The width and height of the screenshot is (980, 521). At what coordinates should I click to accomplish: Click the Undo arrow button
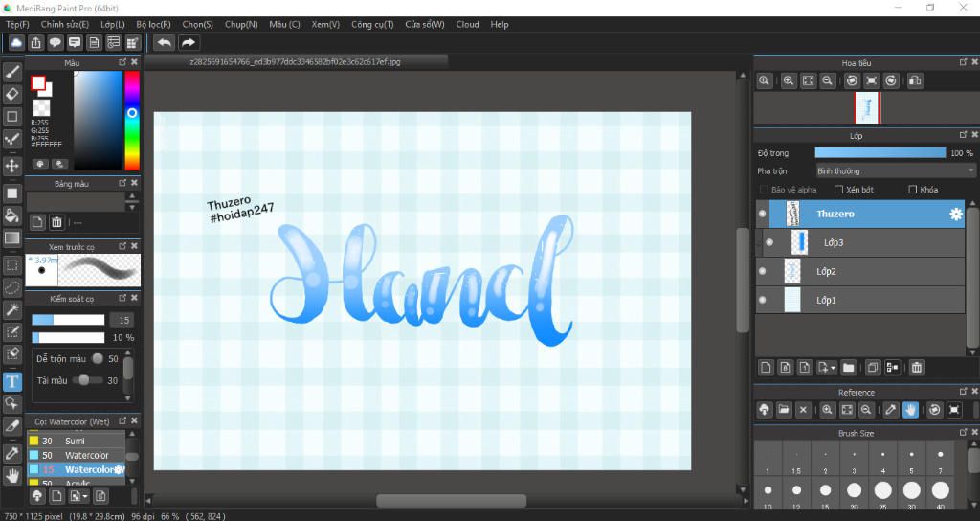(165, 42)
